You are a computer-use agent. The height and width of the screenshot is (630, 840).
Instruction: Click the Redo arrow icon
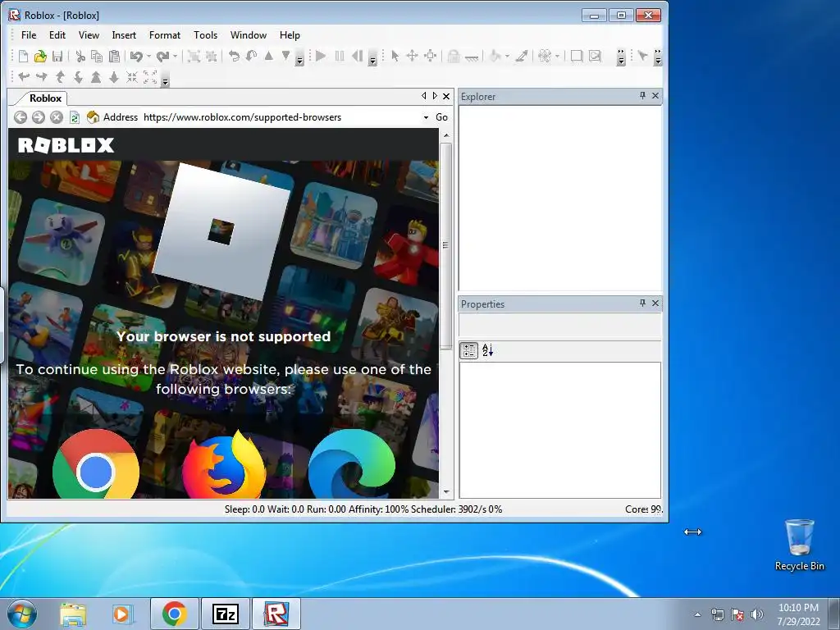click(x=162, y=56)
